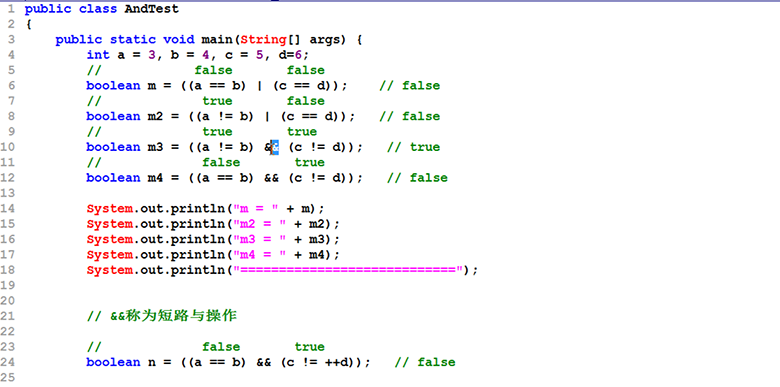Click the "// false" comment ending line 6
The height and width of the screenshot is (387, 780).
tap(409, 86)
